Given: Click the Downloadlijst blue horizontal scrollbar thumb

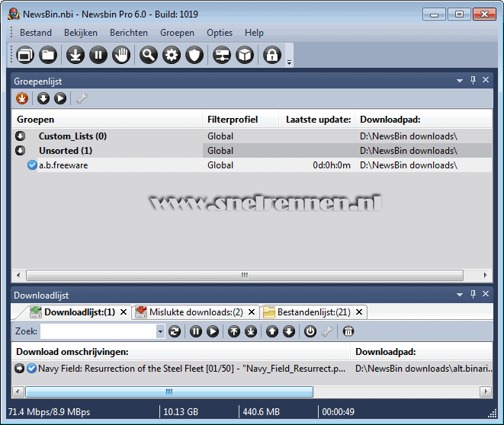Looking at the screenshot, I should [x=169, y=391].
